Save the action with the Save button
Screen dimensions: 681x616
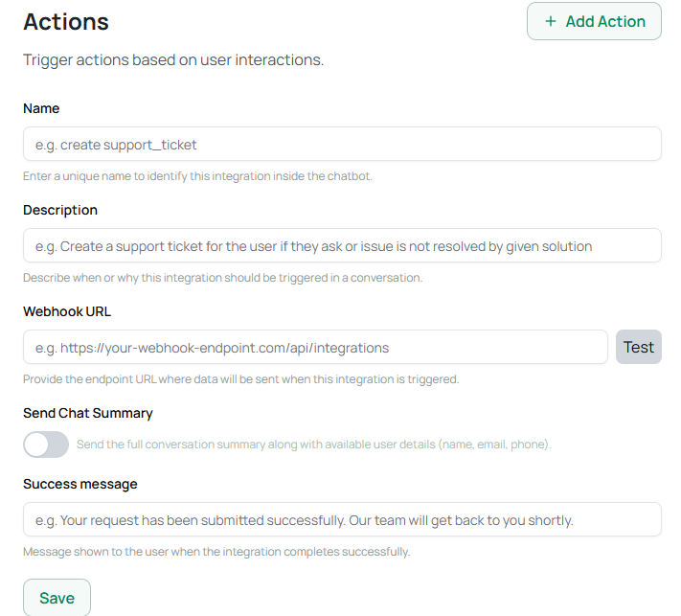click(x=57, y=598)
